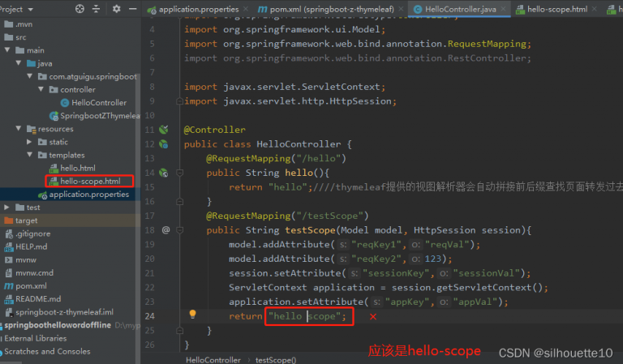This screenshot has height=364, width=623.
Task: Click the locate/select opened file crosshair icon
Action: 79,9
